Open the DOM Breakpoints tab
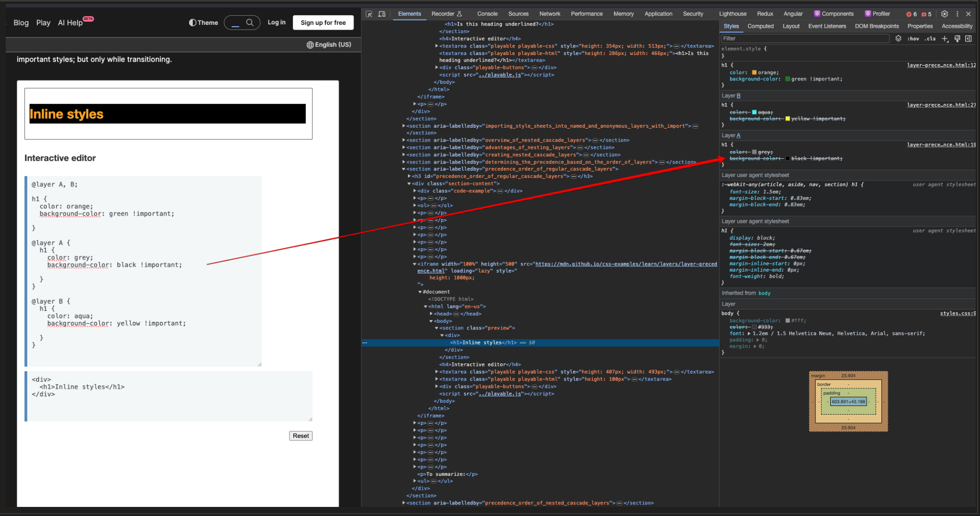980x516 pixels. pos(877,26)
